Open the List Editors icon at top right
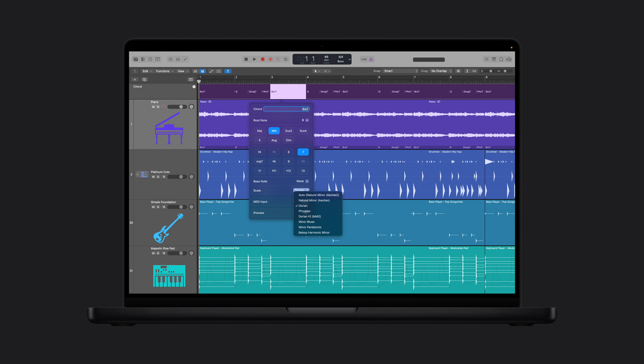This screenshot has height=364, width=644. coord(486,59)
